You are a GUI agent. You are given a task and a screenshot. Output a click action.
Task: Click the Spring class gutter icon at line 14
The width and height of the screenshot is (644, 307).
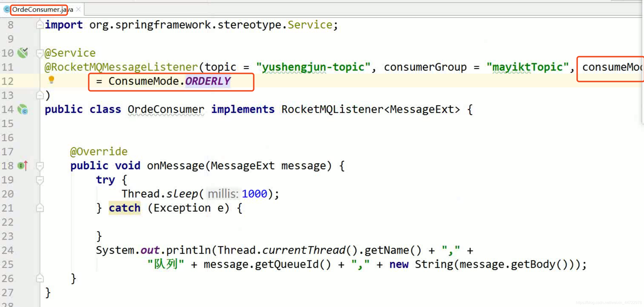(x=23, y=109)
